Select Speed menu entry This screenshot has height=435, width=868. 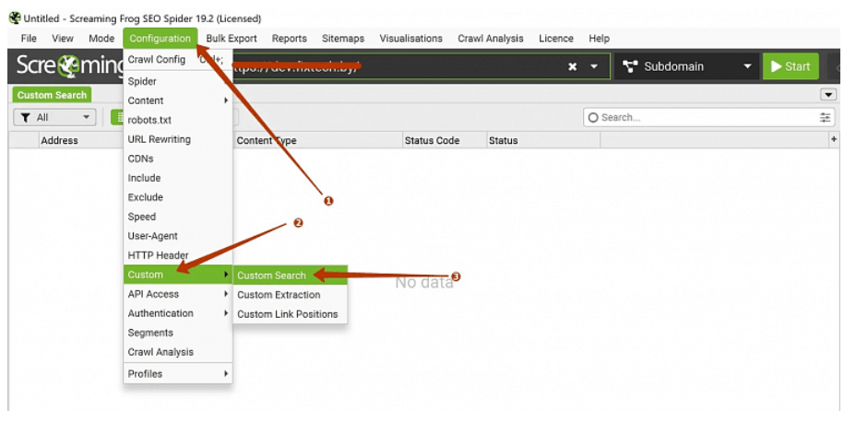point(177,217)
